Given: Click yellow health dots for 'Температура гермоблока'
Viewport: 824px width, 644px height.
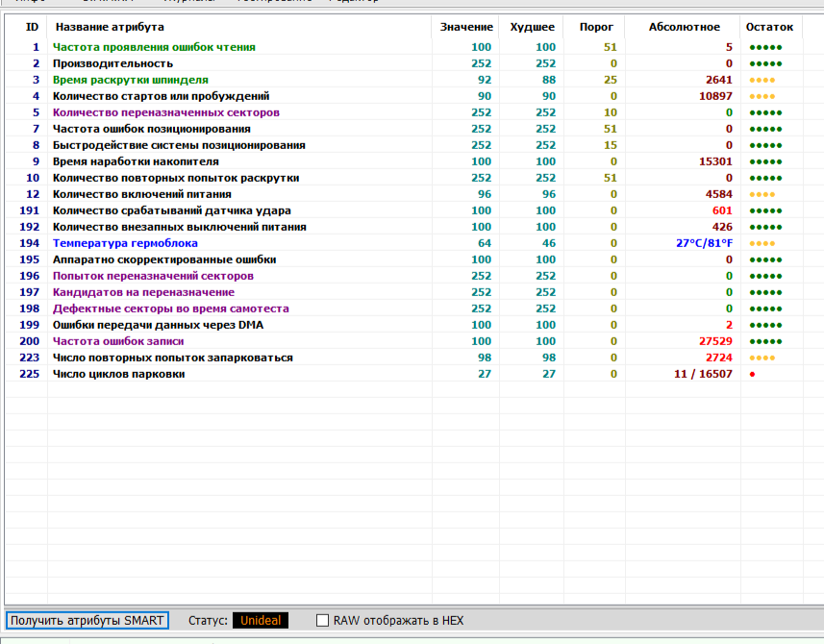Looking at the screenshot, I should 762,243.
